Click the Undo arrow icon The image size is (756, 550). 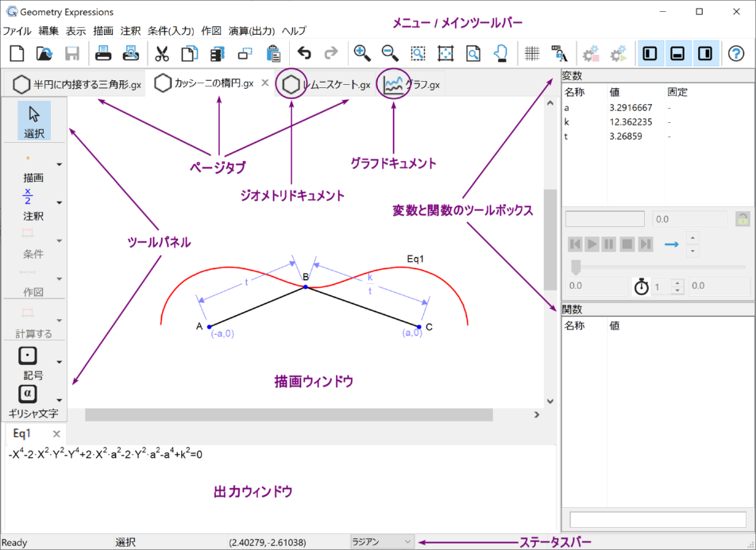tap(303, 54)
